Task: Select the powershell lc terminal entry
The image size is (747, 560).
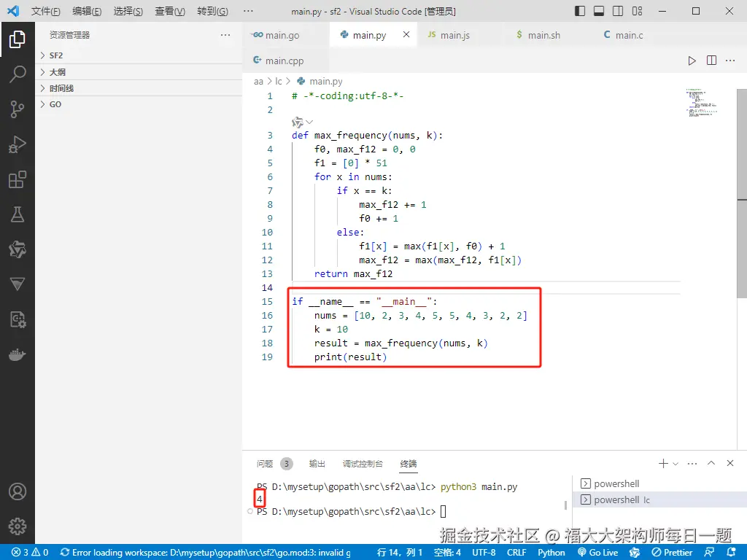Action: [x=659, y=500]
